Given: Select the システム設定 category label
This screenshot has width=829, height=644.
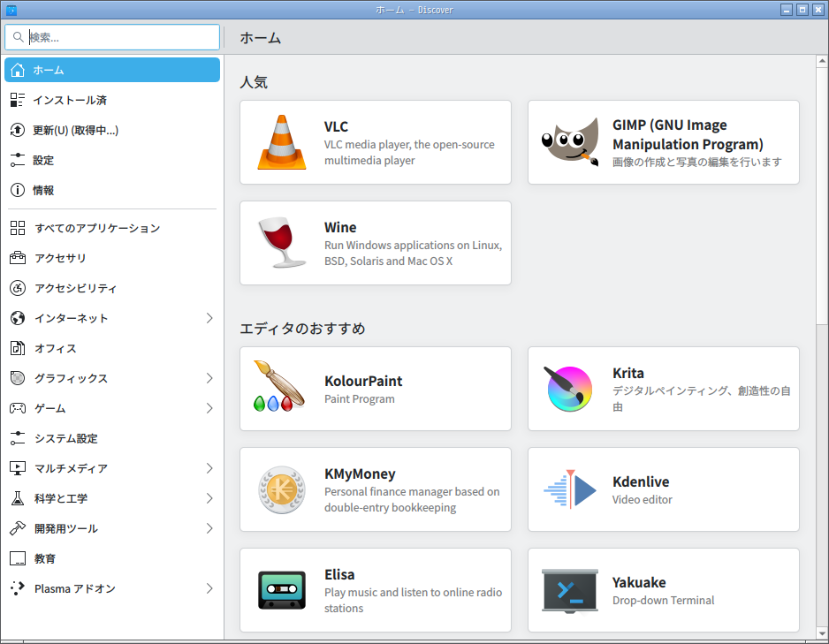Looking at the screenshot, I should 66,438.
